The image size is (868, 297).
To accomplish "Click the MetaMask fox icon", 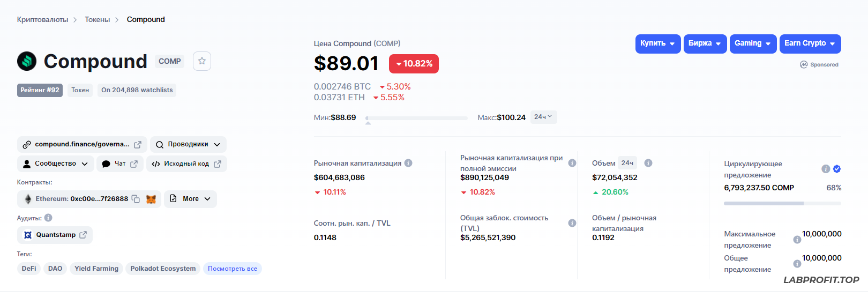I will (x=151, y=199).
